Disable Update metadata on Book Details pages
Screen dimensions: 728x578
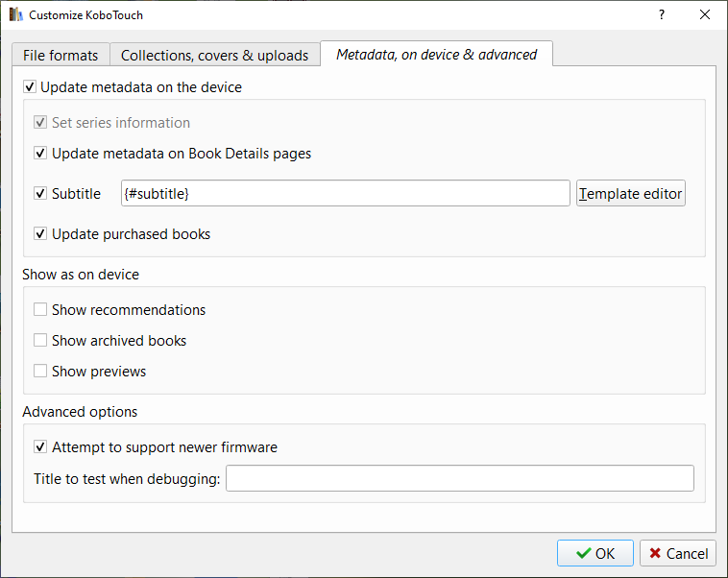pos(40,154)
